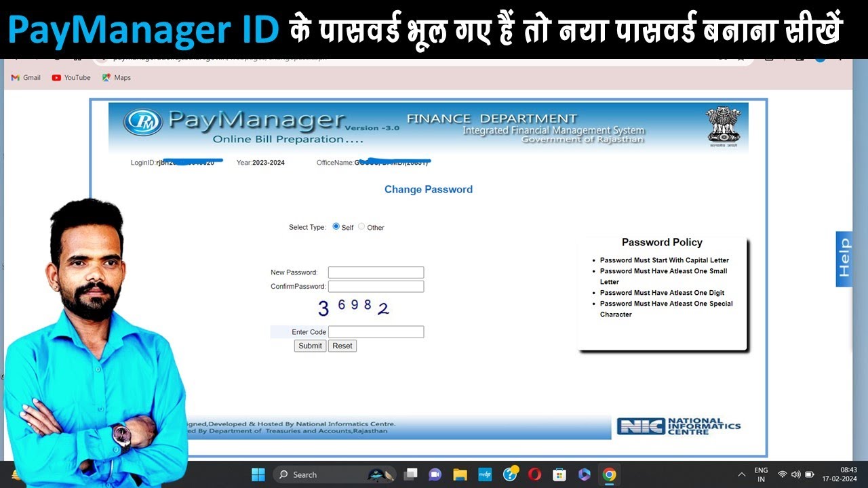Launch the Teams chat taskbar icon
Viewport: 868px width, 488px height.
pyautogui.click(x=435, y=474)
